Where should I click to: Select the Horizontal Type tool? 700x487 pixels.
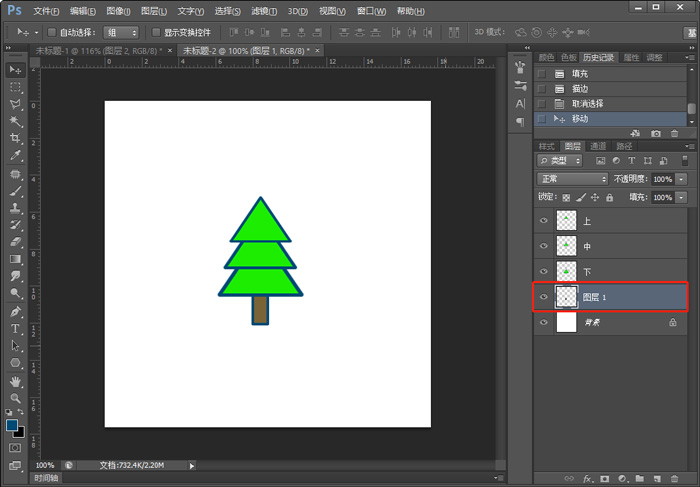pyautogui.click(x=15, y=329)
